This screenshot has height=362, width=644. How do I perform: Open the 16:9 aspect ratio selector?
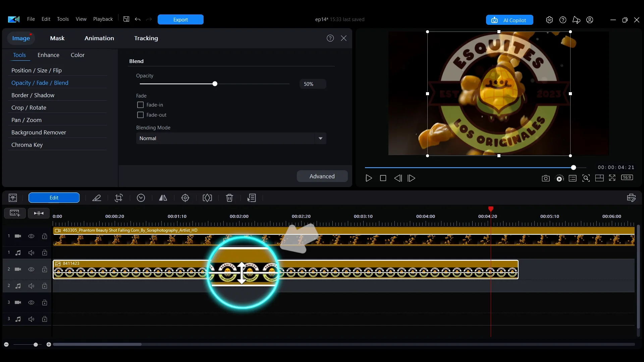coord(627,178)
